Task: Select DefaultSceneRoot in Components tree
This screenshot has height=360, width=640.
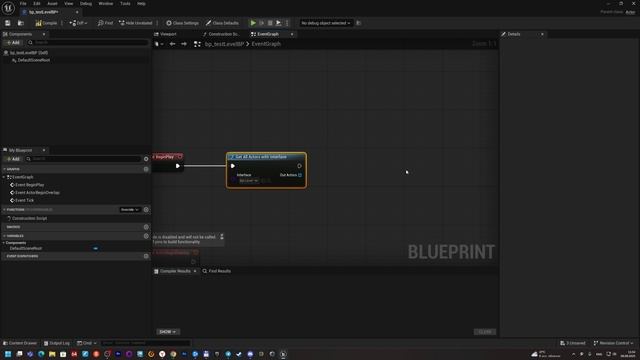Action: [33, 60]
